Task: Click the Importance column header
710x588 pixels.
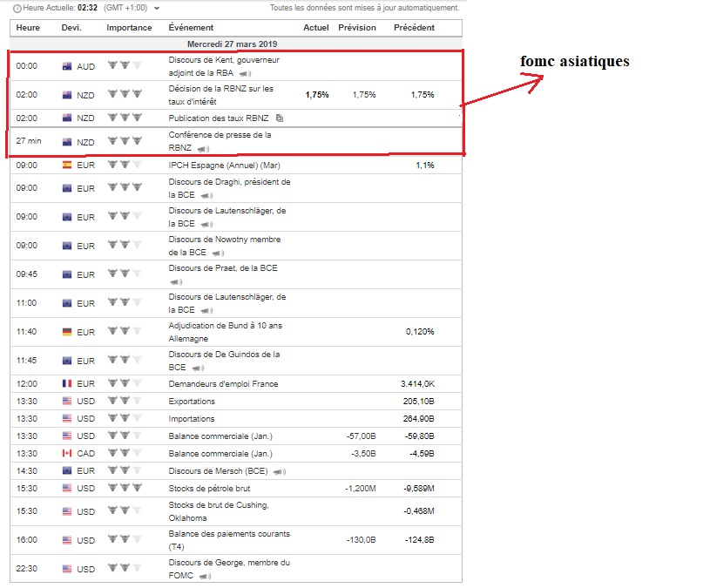Action: [129, 28]
